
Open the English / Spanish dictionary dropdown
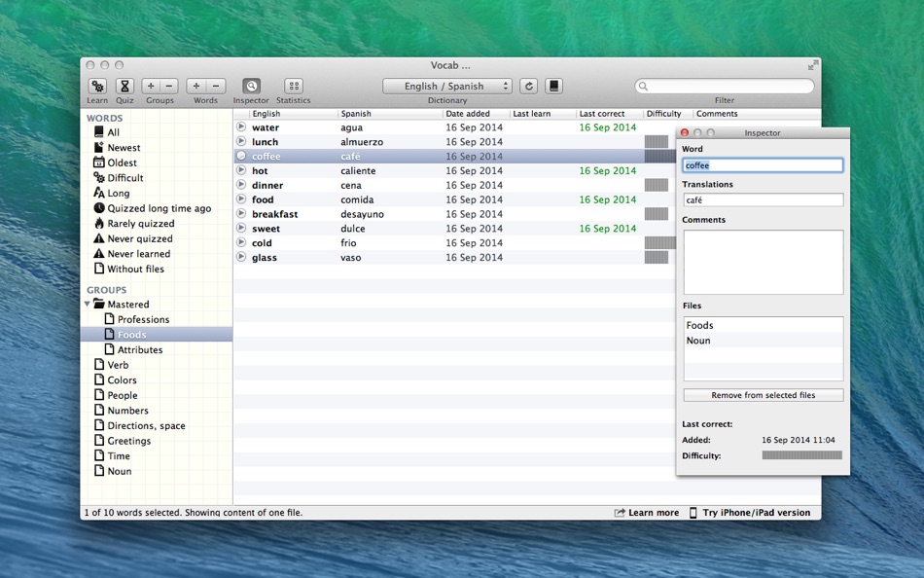pyautogui.click(x=447, y=86)
